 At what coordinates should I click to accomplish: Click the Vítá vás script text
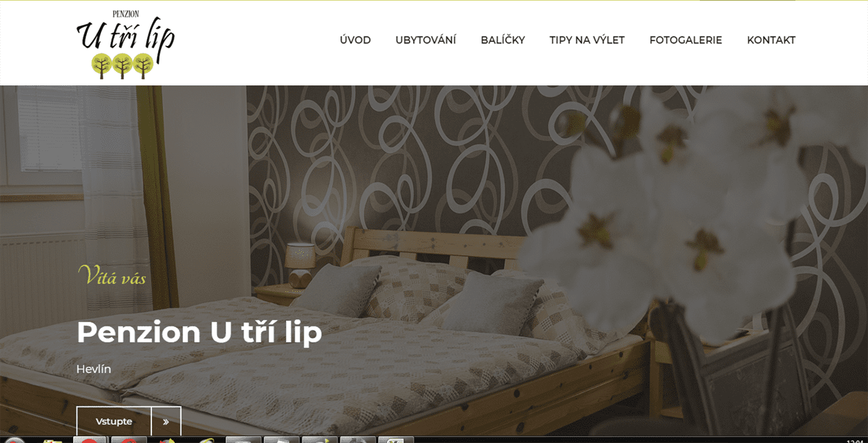(112, 275)
